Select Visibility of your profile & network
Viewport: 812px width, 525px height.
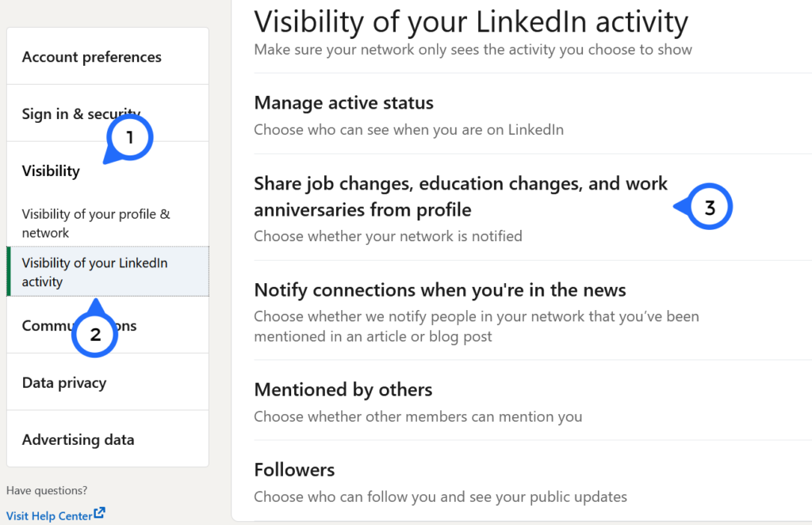108,223
